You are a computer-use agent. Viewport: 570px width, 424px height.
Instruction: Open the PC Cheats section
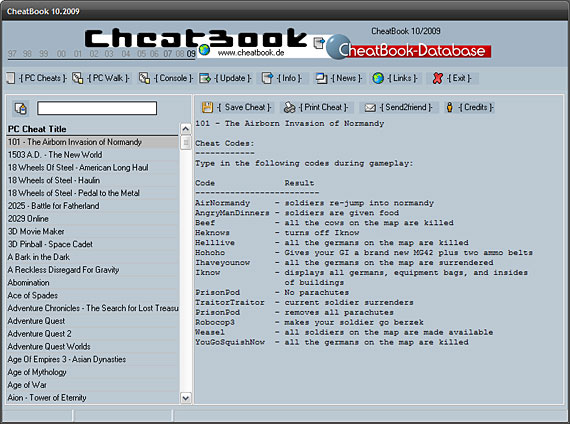(x=43, y=78)
